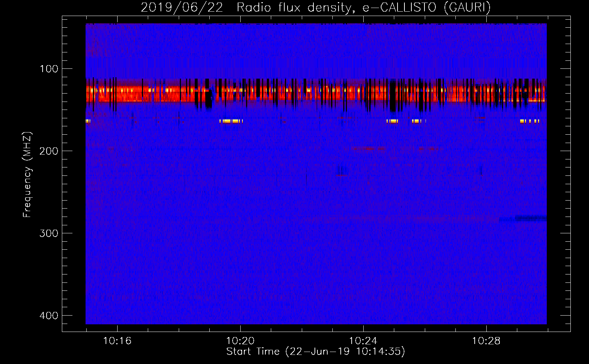This screenshot has height=364, width=589.
Task: Click the '10:24' time tick label
Action: [363, 341]
